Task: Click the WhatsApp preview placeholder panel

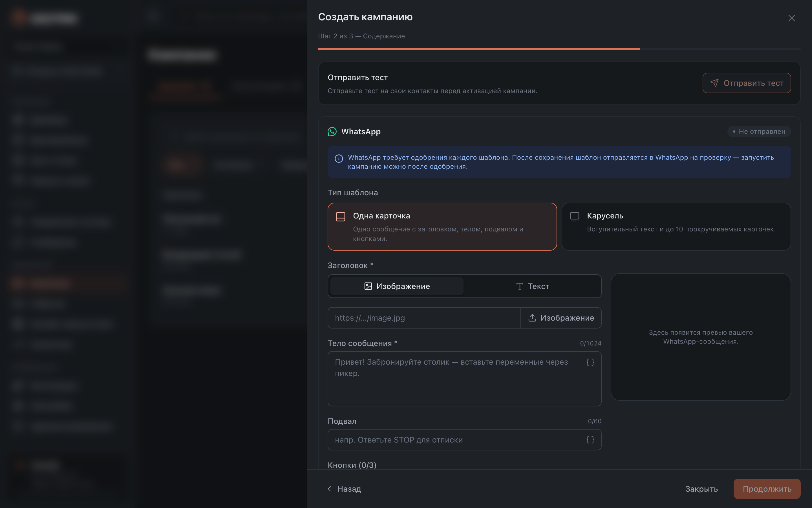Action: [x=701, y=337]
